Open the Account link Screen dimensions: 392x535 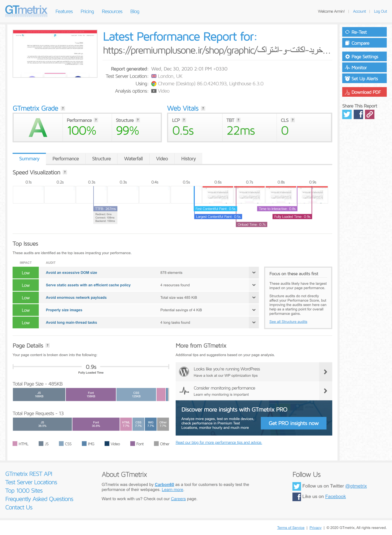359,11
